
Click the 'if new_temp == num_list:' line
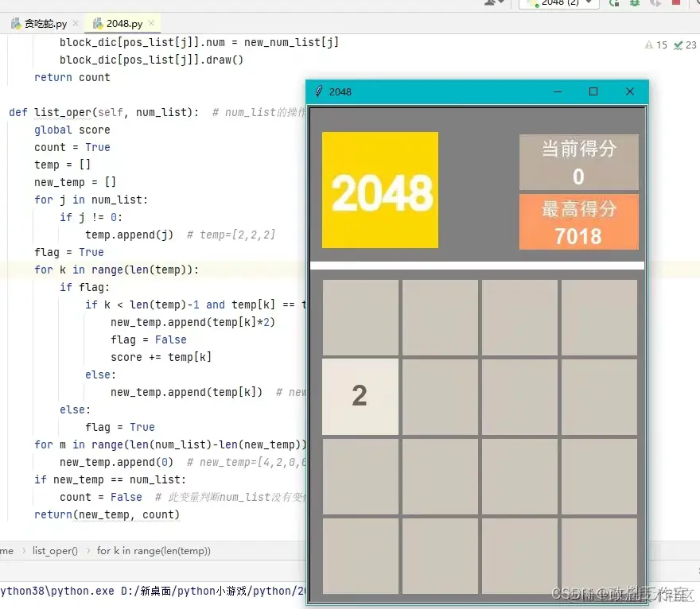click(111, 479)
